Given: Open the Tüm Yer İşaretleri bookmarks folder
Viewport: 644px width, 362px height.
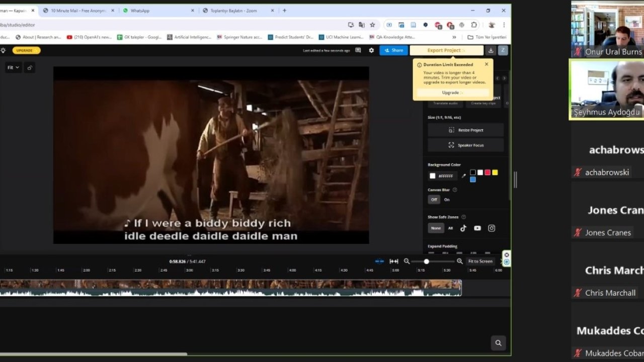Looking at the screenshot, I should tap(487, 37).
